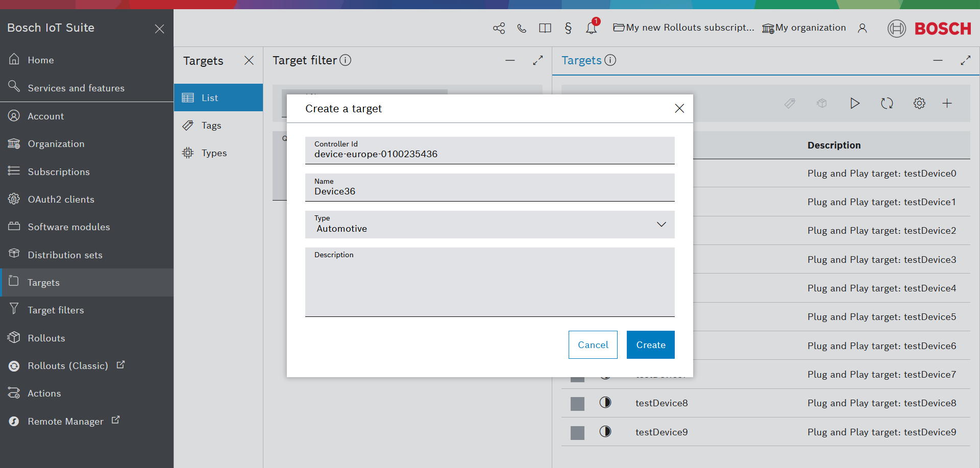Click into the Description text area
Image resolution: width=980 pixels, height=468 pixels.
pos(489,286)
